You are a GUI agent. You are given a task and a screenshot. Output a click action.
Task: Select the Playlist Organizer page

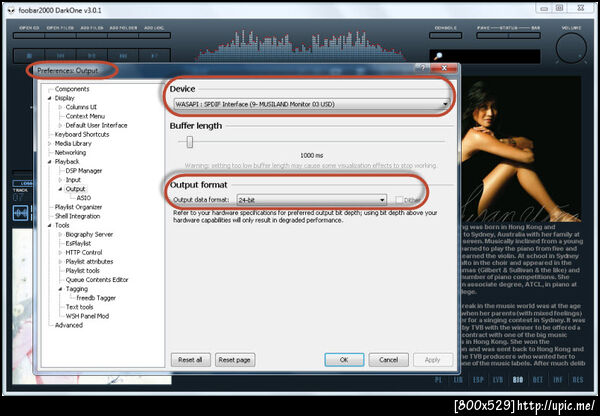pos(78,207)
